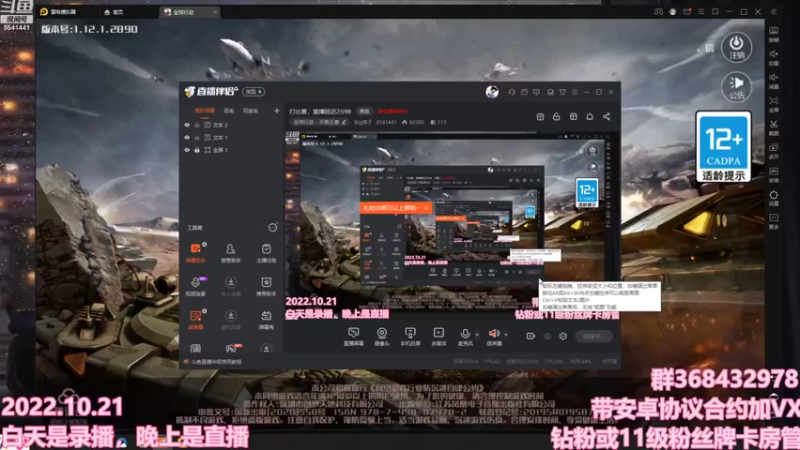Toggle visibility eye of 文本 2 source
Viewport: 800px width, 450px height.
point(187,125)
